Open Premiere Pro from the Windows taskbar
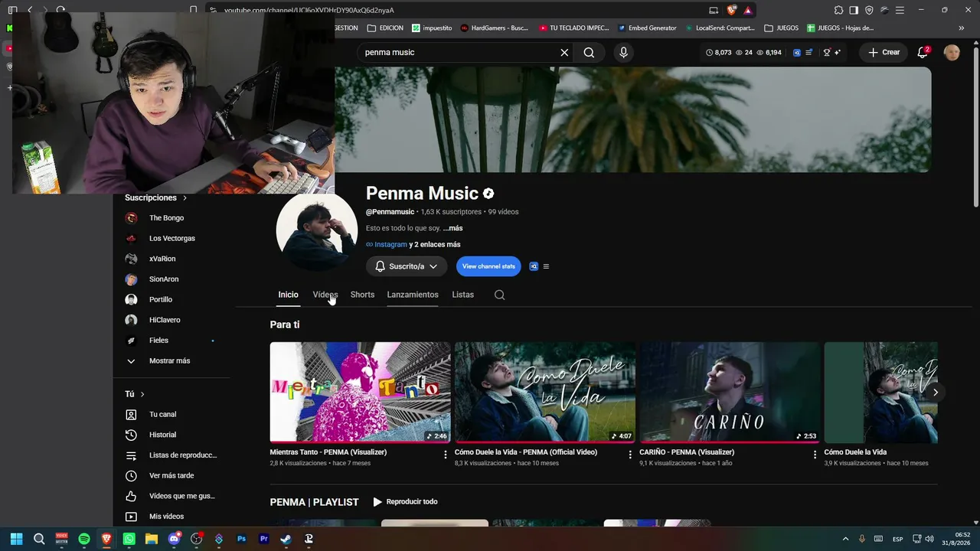Image resolution: width=980 pixels, height=551 pixels. 264,539
